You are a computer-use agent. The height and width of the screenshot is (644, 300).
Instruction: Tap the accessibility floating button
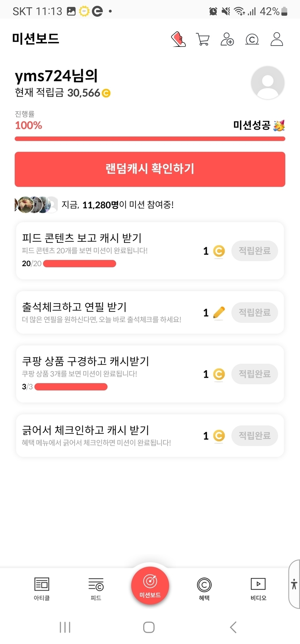click(x=294, y=584)
